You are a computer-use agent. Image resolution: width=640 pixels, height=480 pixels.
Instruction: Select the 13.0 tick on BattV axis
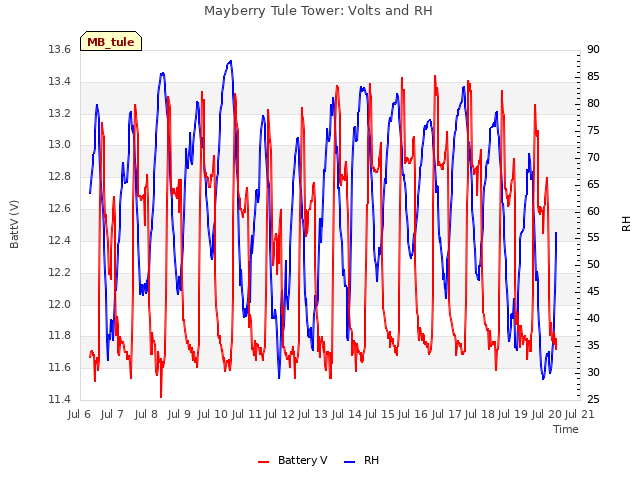click(59, 145)
